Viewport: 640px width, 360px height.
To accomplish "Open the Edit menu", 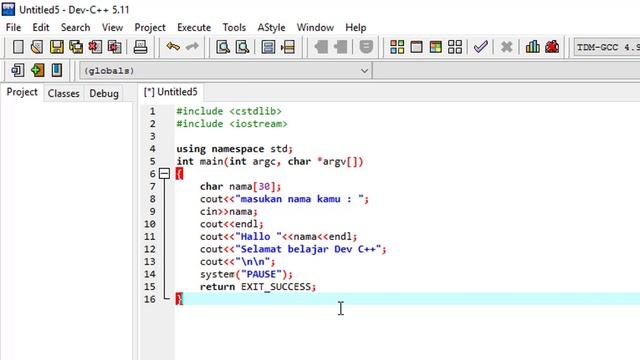I will (41, 27).
